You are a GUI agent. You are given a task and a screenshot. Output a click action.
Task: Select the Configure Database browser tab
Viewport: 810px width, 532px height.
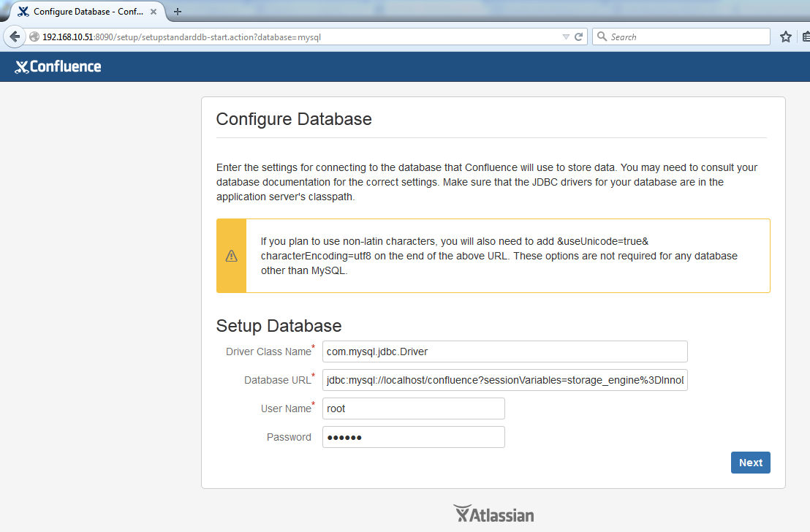click(x=87, y=12)
